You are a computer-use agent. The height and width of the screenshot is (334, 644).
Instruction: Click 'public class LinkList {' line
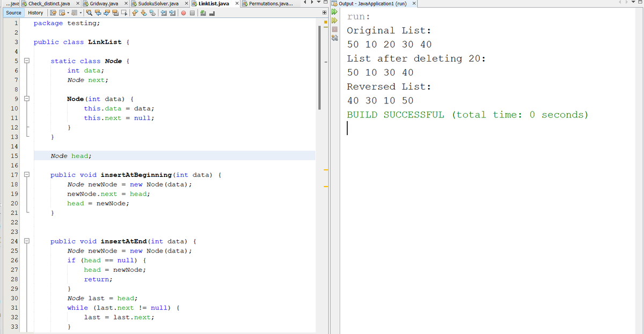point(81,42)
